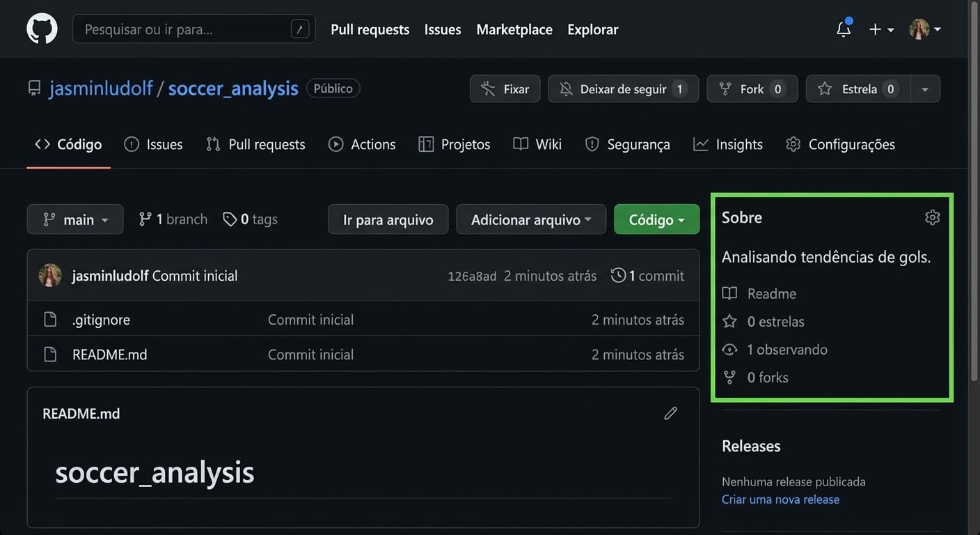Open the latest 'Commit inicial' message in header row
980x535 pixels.
[x=195, y=276]
